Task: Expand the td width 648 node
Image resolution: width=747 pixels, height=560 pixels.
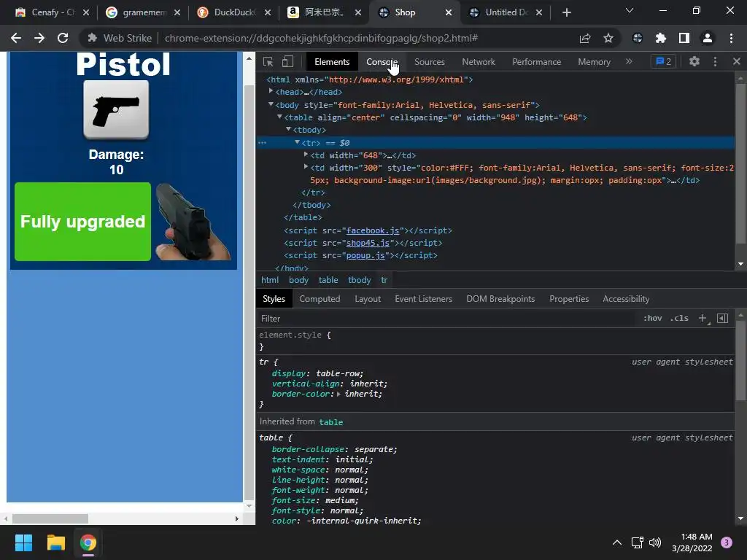Action: point(306,155)
